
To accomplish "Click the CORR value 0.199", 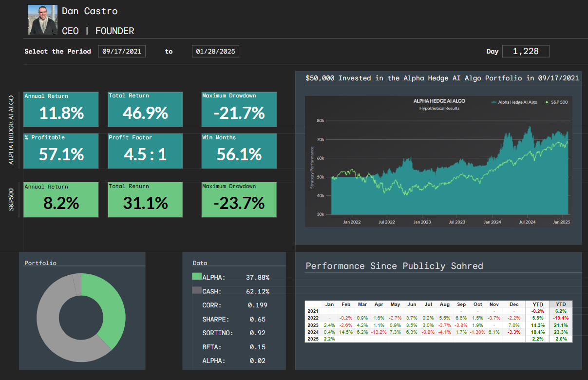I will pos(257,305).
